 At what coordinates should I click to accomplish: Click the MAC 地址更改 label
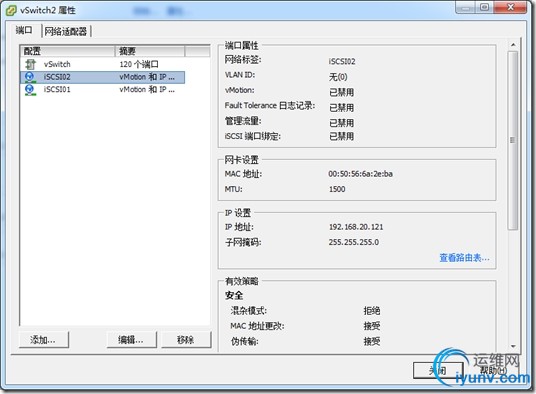pyautogui.click(x=257, y=326)
